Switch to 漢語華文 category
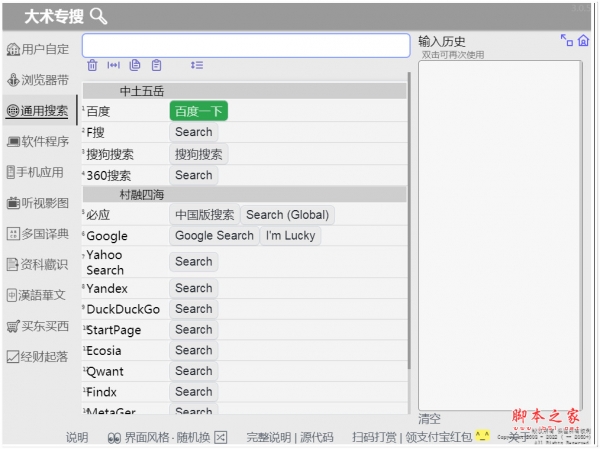Viewport: 600px width, 449px height. pos(36,295)
